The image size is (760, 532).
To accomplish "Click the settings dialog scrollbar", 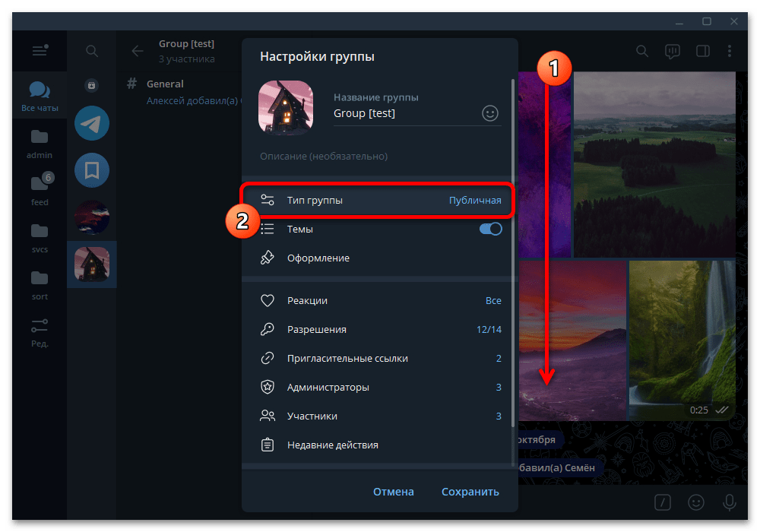I will click(513, 253).
